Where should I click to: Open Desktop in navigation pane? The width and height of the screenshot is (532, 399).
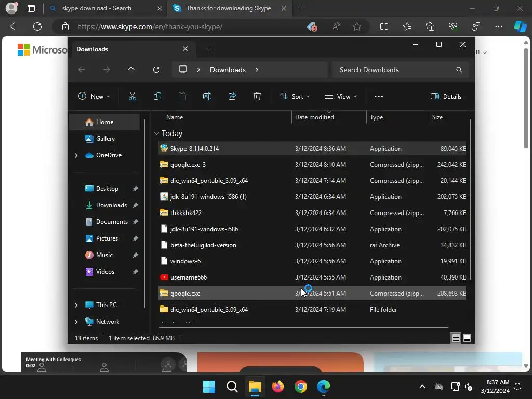pos(107,189)
